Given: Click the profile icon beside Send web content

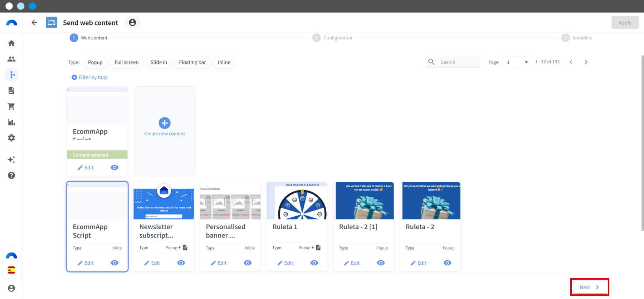Looking at the screenshot, I should [x=132, y=23].
